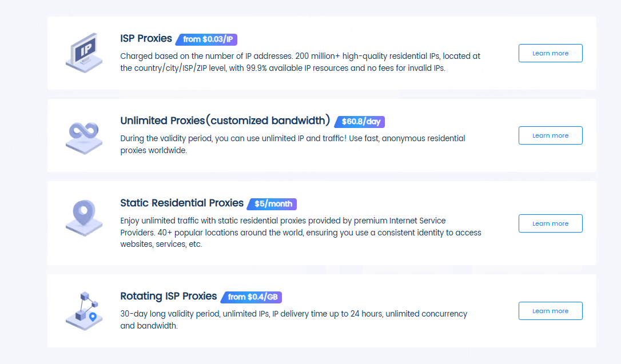Click the Rotating ISP network nodes icon
This screenshot has width=621, height=364.
click(84, 311)
